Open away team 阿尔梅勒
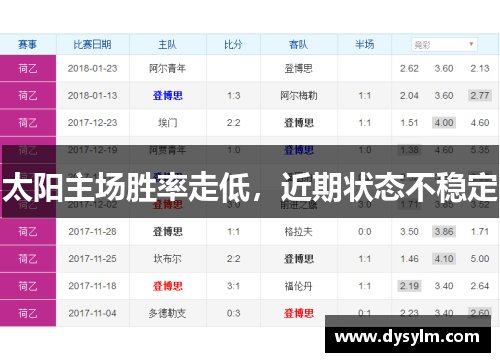Image resolution: width=500 pixels, height=362 pixels. 299,96
